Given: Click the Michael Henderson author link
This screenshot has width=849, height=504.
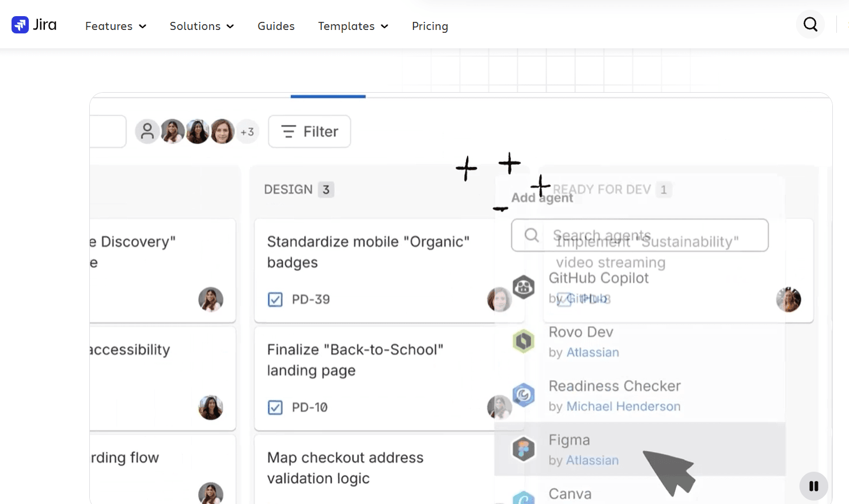Looking at the screenshot, I should [x=623, y=407].
